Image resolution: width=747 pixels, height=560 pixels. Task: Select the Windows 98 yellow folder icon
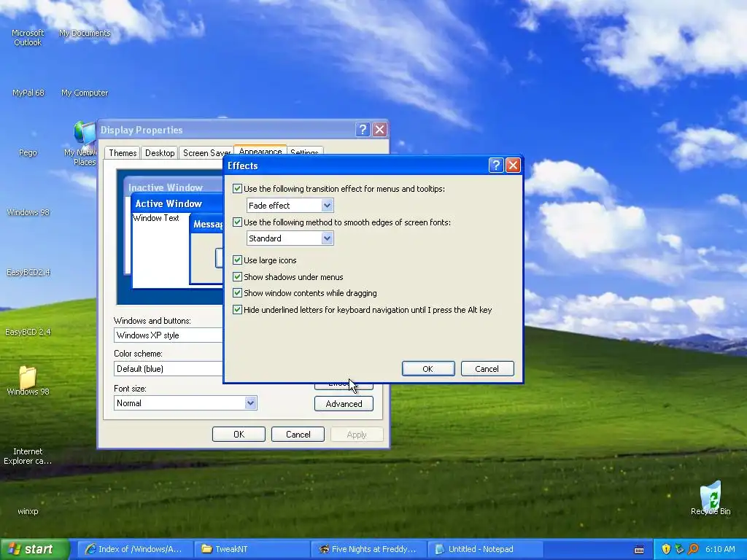[28, 377]
